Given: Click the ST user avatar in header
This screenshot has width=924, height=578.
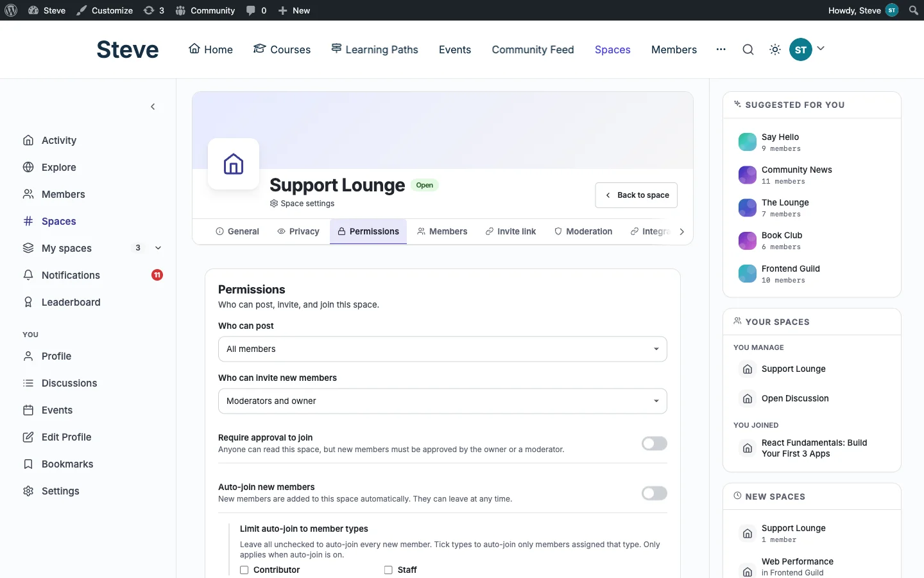Looking at the screenshot, I should (x=801, y=49).
